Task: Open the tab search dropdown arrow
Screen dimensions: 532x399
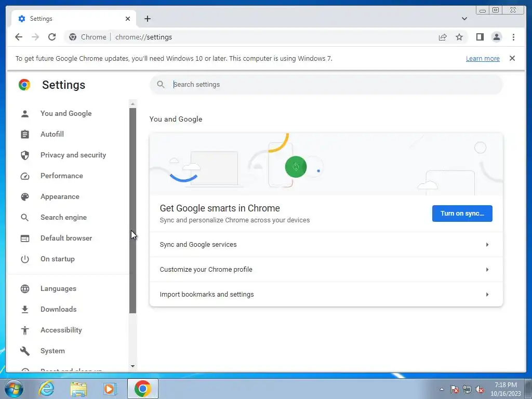Action: click(x=464, y=19)
